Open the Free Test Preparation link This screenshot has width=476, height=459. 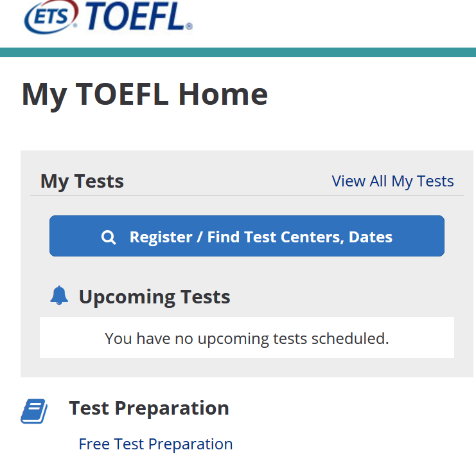tap(155, 444)
